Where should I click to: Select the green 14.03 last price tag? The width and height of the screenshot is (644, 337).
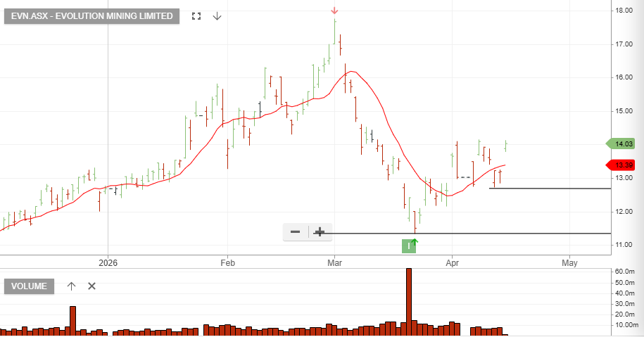click(x=621, y=144)
